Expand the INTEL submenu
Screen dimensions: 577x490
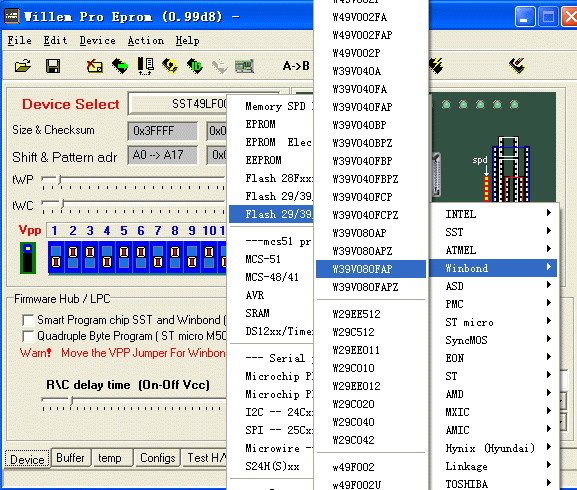click(x=494, y=214)
